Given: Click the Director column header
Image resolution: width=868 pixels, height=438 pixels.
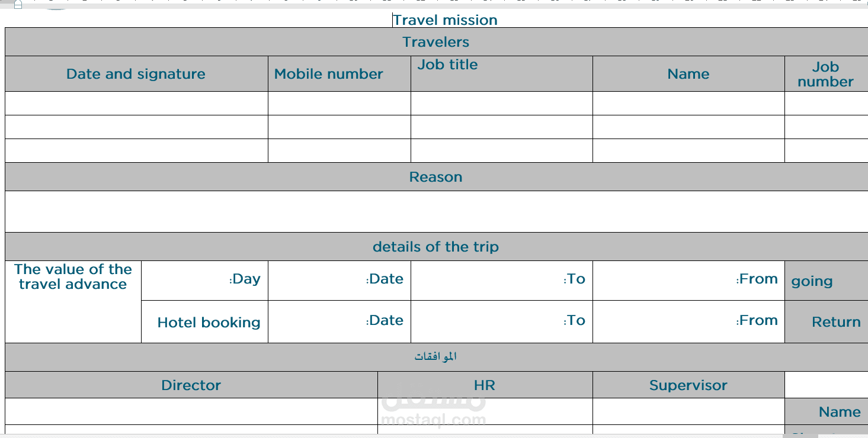Looking at the screenshot, I should (191, 385).
